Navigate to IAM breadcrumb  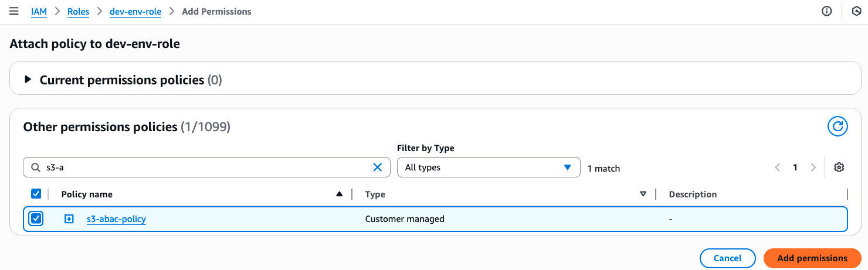click(x=39, y=12)
